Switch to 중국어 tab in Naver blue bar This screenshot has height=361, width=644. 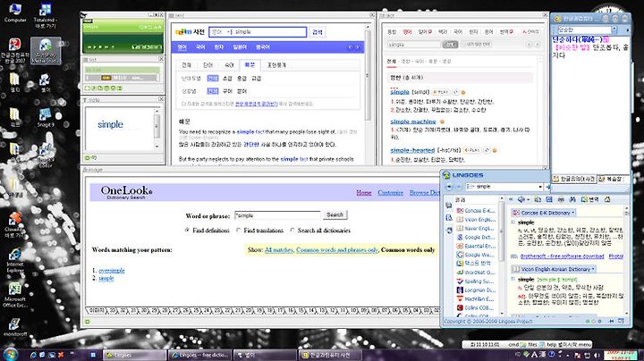click(x=263, y=47)
